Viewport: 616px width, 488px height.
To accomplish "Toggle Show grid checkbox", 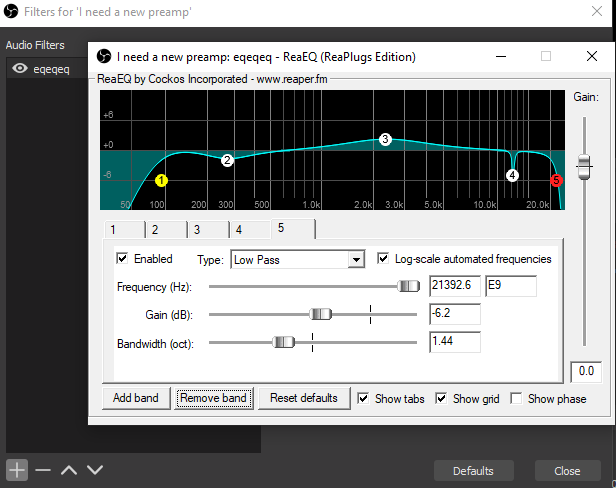I will pyautogui.click(x=441, y=398).
